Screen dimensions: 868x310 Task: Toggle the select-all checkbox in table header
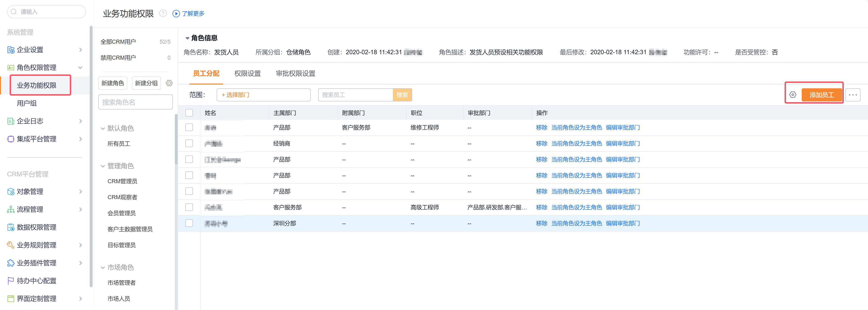[x=189, y=113]
